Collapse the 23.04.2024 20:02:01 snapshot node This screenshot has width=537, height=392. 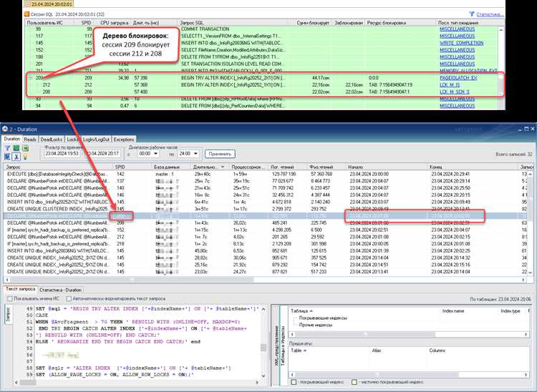click(x=29, y=4)
